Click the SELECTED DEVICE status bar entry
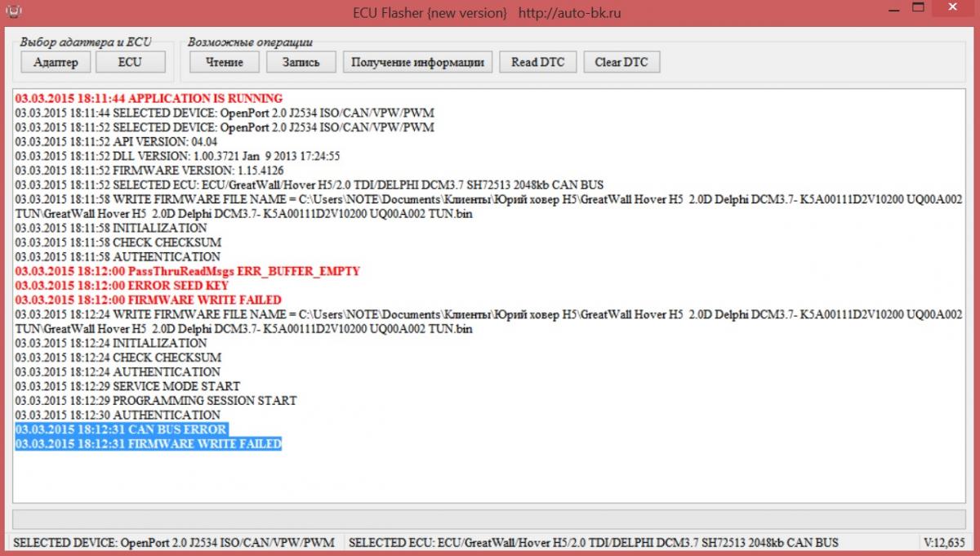980x556 pixels. click(174, 542)
